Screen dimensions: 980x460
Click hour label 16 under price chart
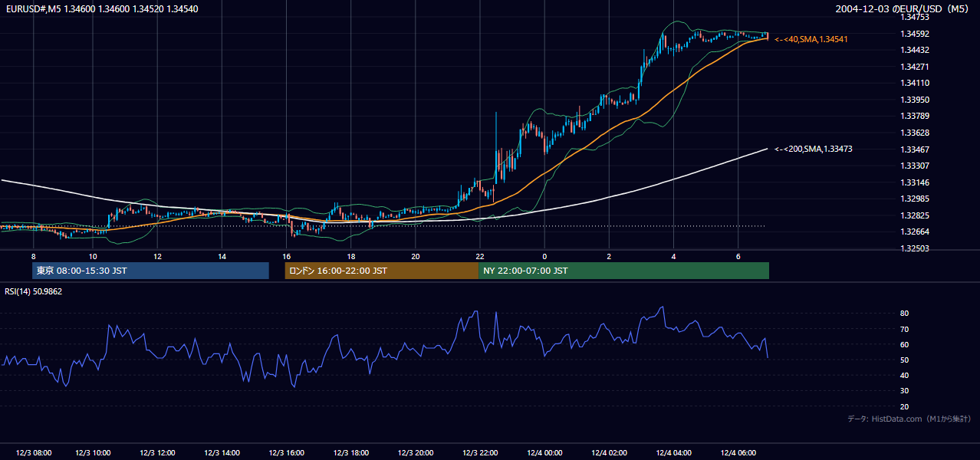point(286,256)
